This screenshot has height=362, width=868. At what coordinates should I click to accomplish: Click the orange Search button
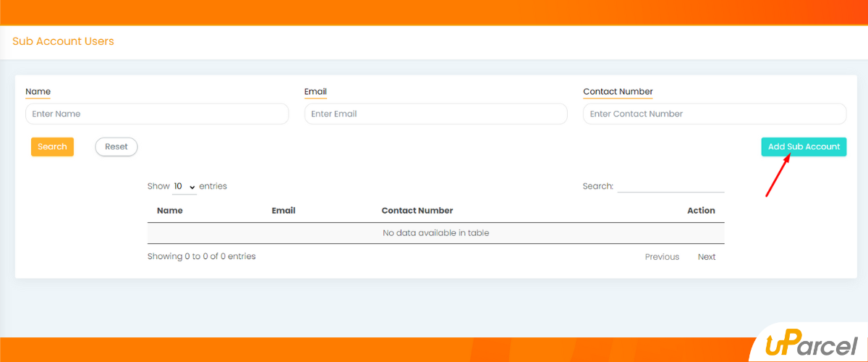[52, 147]
